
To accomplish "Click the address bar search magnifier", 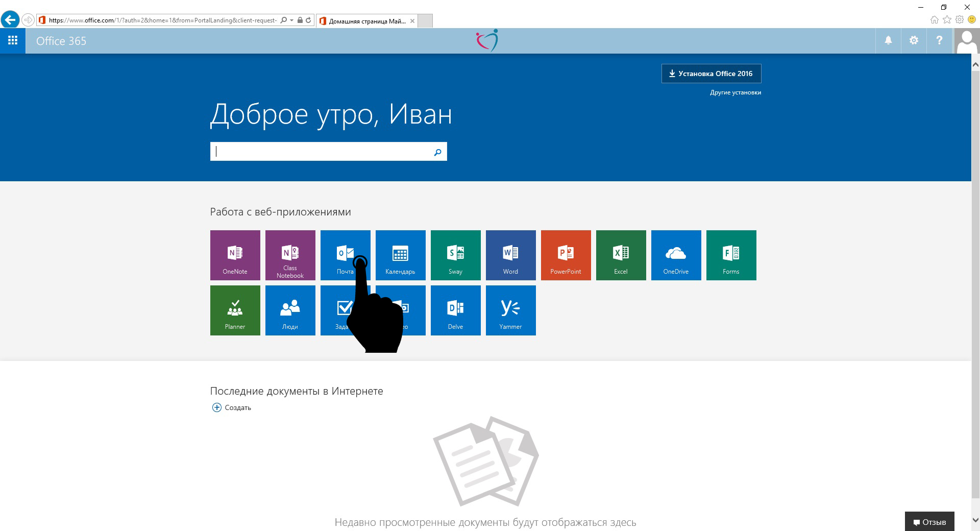I will coord(284,20).
